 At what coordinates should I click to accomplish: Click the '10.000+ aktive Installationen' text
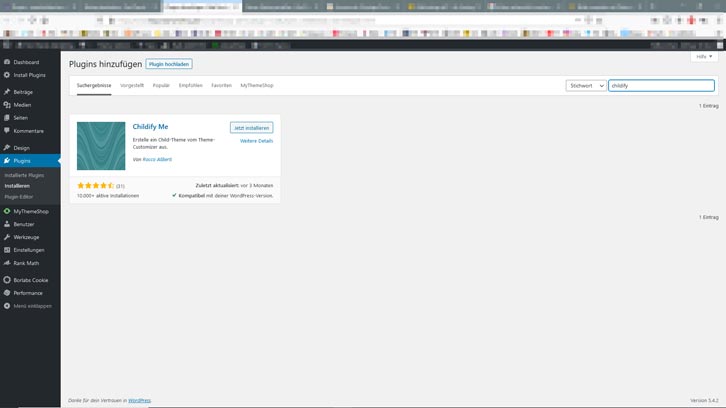click(x=108, y=196)
